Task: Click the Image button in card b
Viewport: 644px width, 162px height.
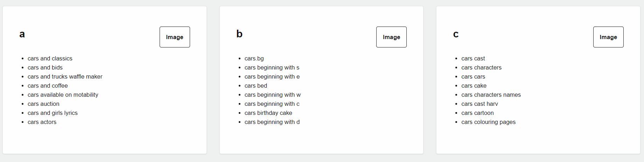Action: tap(391, 37)
